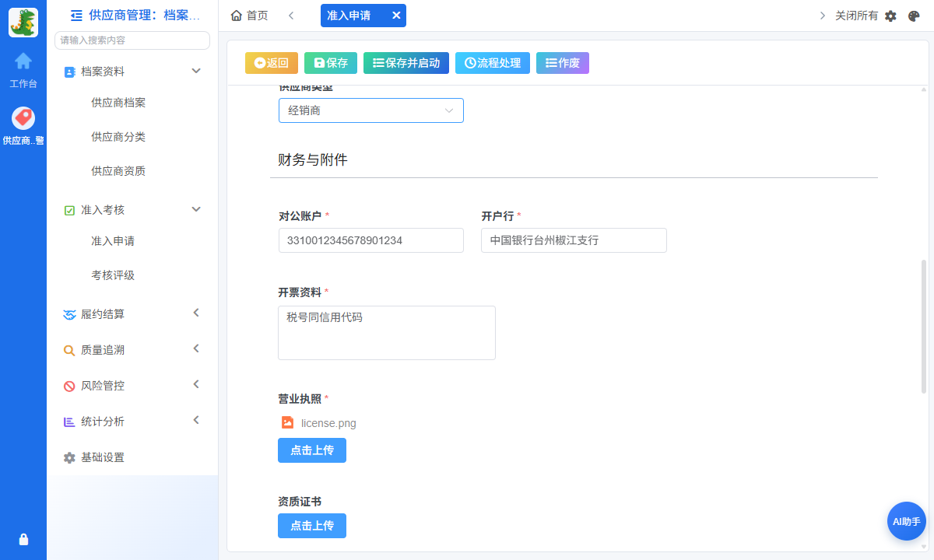Click the lock icon in the sidebar

point(23,539)
